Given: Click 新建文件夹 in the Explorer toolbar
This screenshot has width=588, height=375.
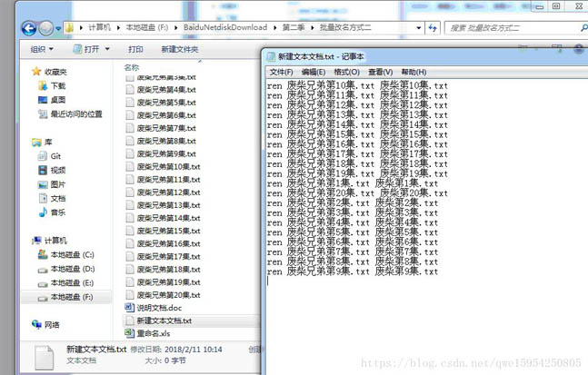Looking at the screenshot, I should click(180, 49).
